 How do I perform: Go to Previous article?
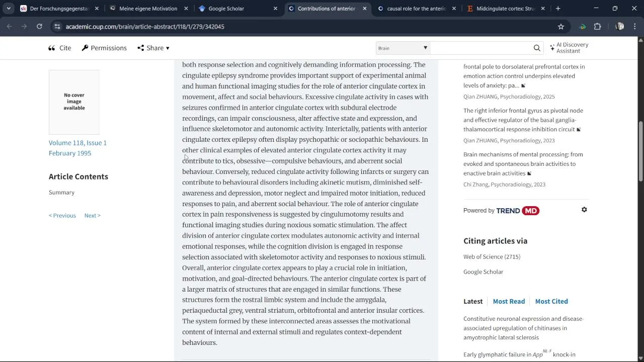pos(62,215)
